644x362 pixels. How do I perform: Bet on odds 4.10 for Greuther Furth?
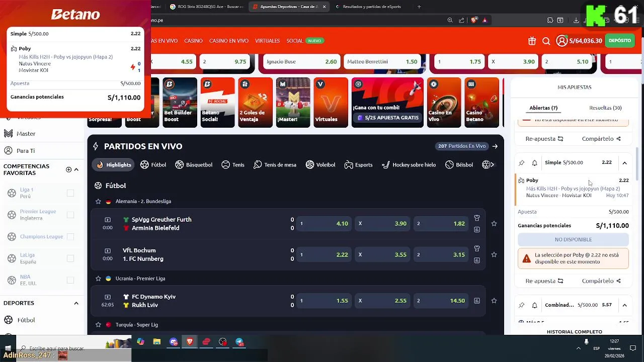pyautogui.click(x=323, y=224)
